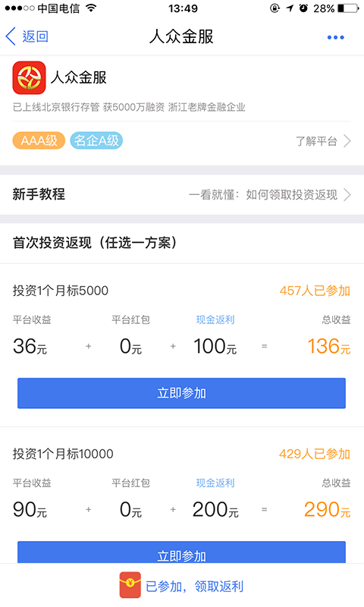The height and width of the screenshot is (607, 364).
Task: Tap the battery indicator icon
Action: 348,8
